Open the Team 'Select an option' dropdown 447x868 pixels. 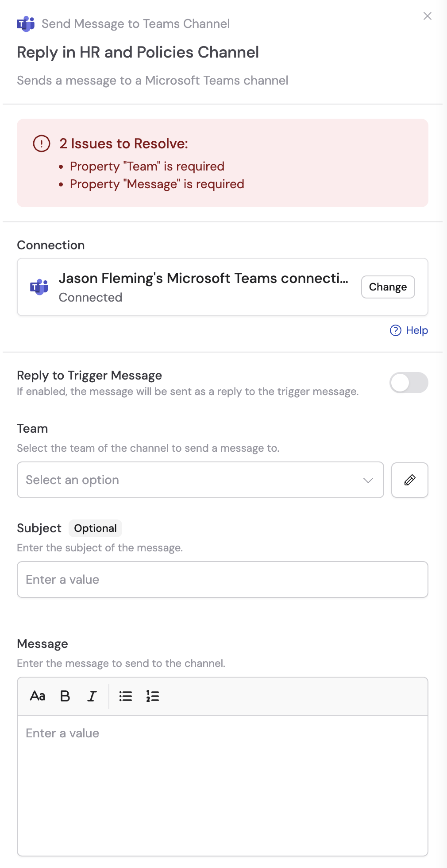pos(200,480)
